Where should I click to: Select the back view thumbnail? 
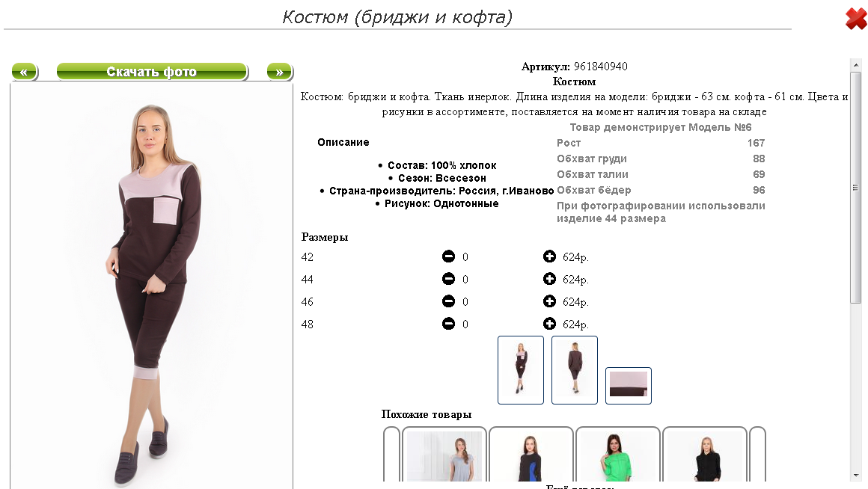pyautogui.click(x=575, y=369)
